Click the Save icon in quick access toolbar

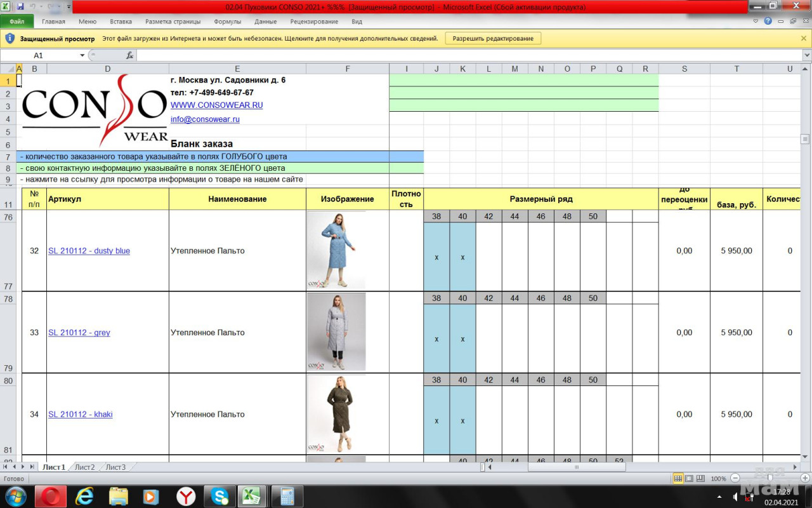[20, 6]
